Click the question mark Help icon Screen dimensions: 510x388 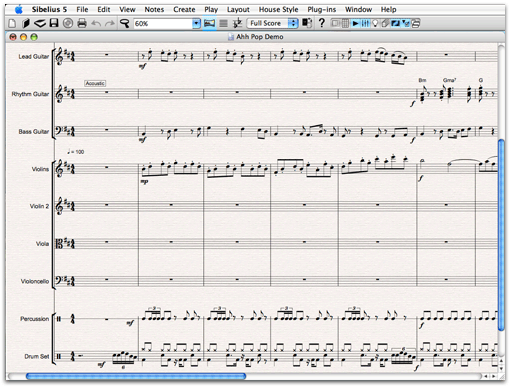click(x=322, y=23)
